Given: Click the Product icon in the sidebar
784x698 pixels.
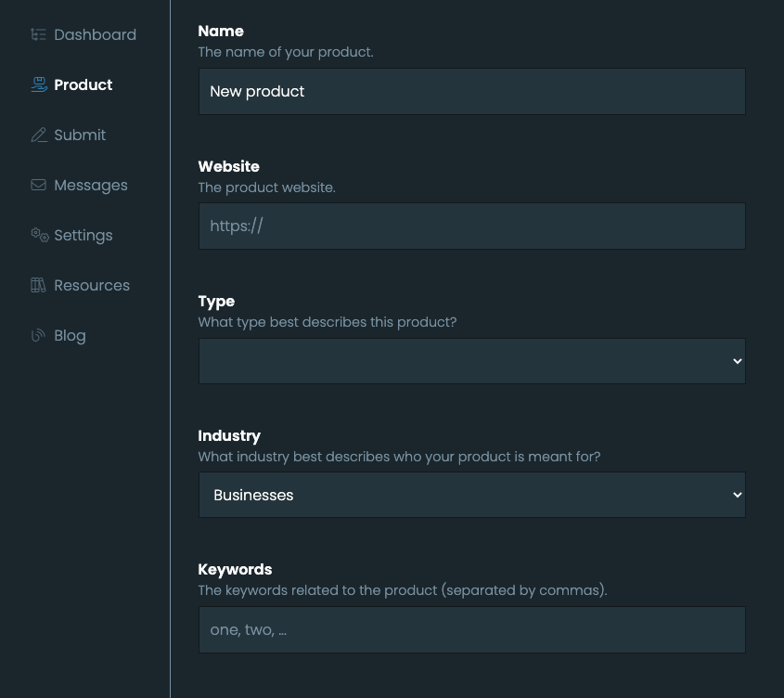Looking at the screenshot, I should (x=38, y=85).
